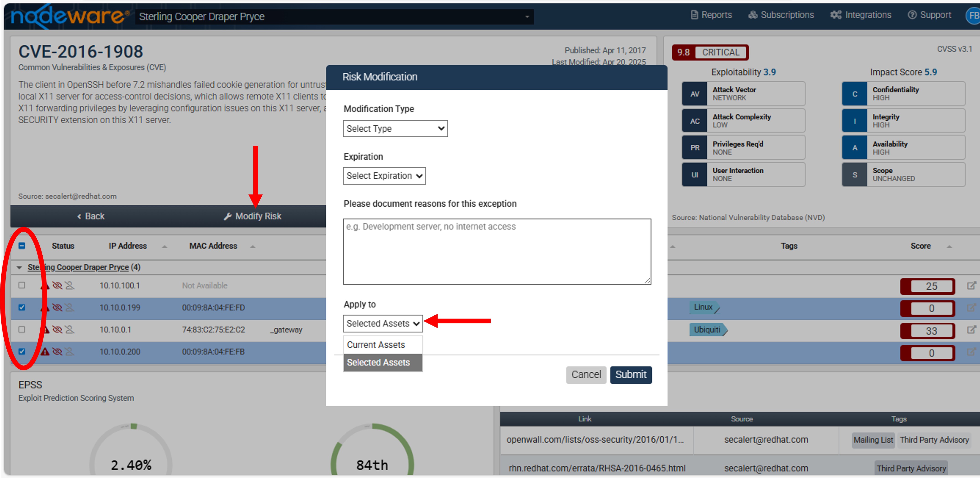Open the rhn.redhat.com RHSA-2016-0465 link

coord(597,468)
